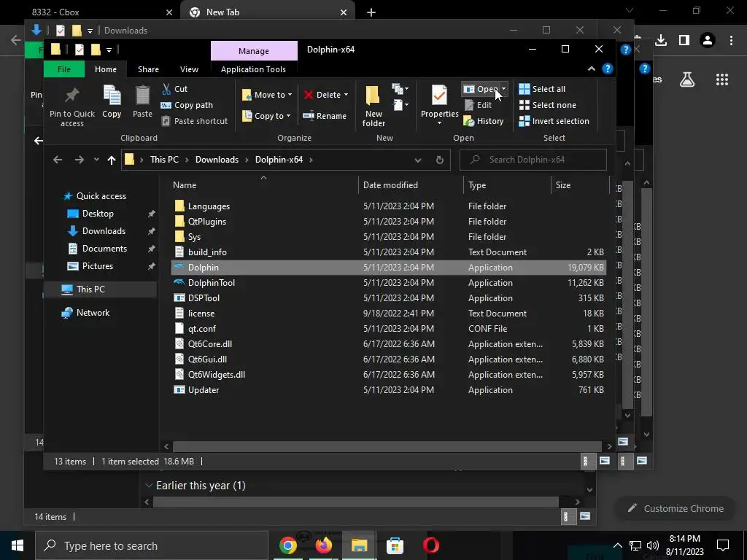
Task: Select This PC in navigation pane
Action: click(90, 289)
